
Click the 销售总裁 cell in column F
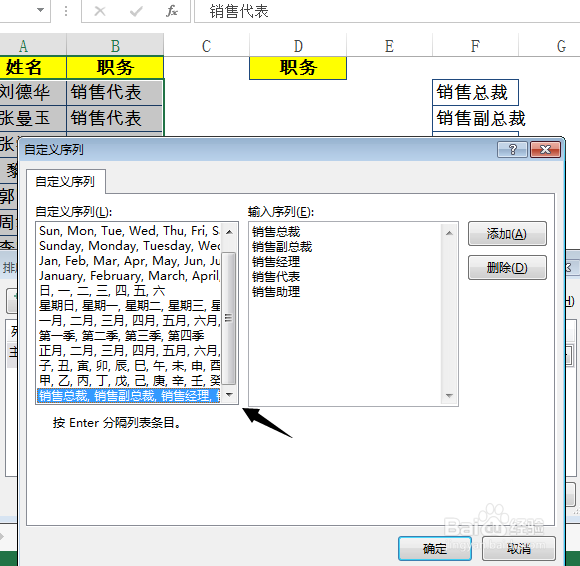pyautogui.click(x=475, y=92)
